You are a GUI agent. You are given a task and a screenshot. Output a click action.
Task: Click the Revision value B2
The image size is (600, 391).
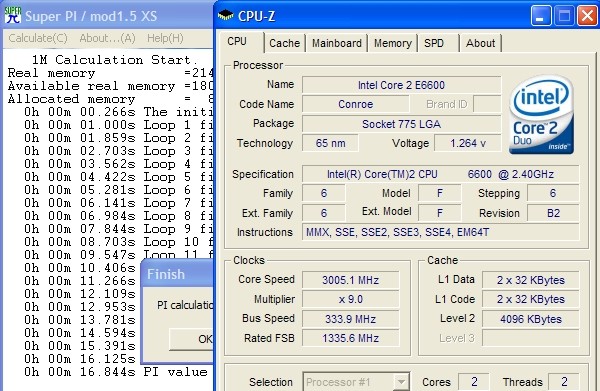553,213
